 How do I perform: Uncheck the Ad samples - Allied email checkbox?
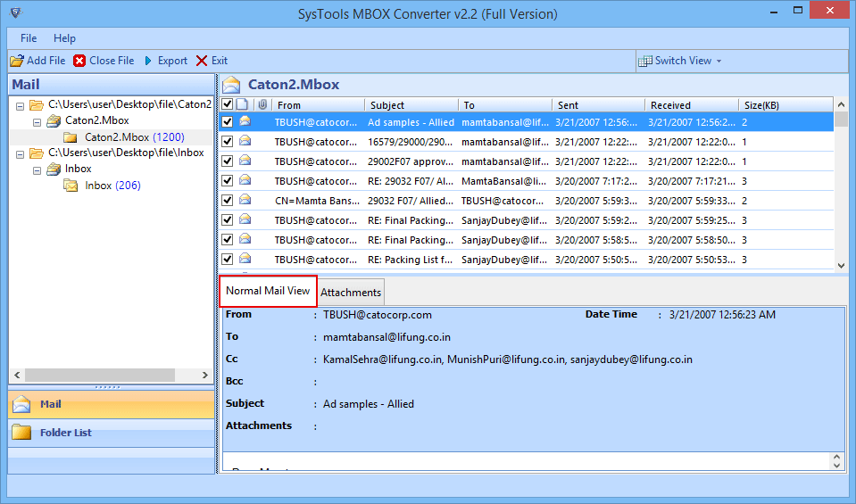pos(227,121)
